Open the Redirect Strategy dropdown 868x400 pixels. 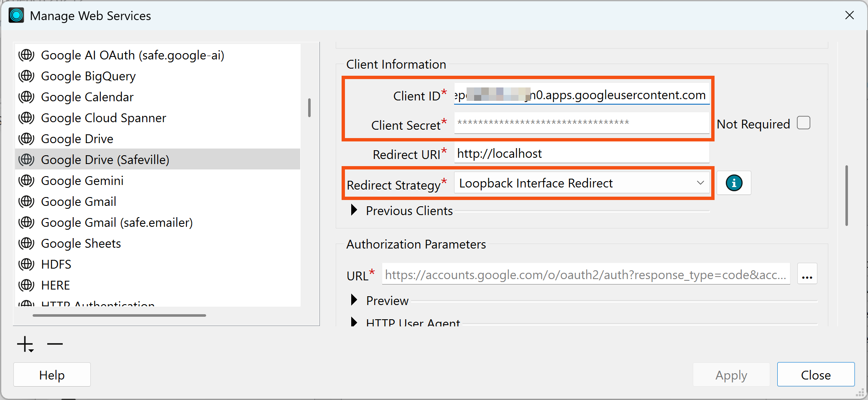(700, 183)
